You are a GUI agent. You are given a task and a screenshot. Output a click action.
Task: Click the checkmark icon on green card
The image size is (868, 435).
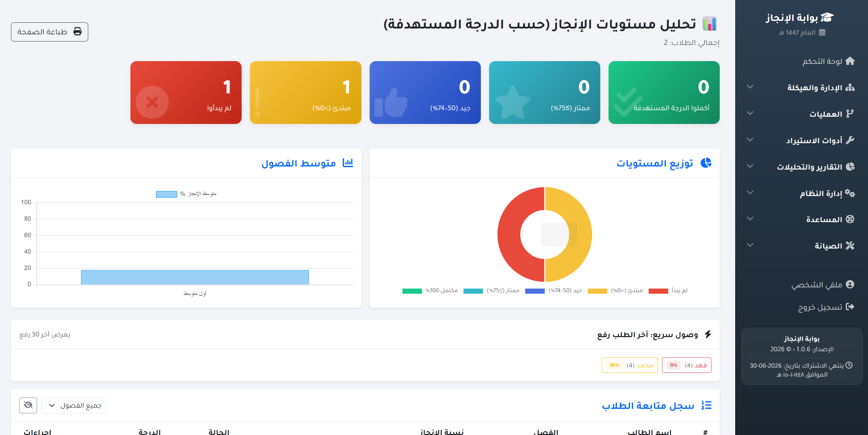coord(628,102)
